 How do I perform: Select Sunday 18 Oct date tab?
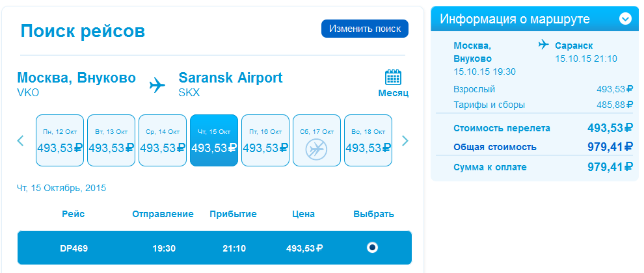[368, 140]
